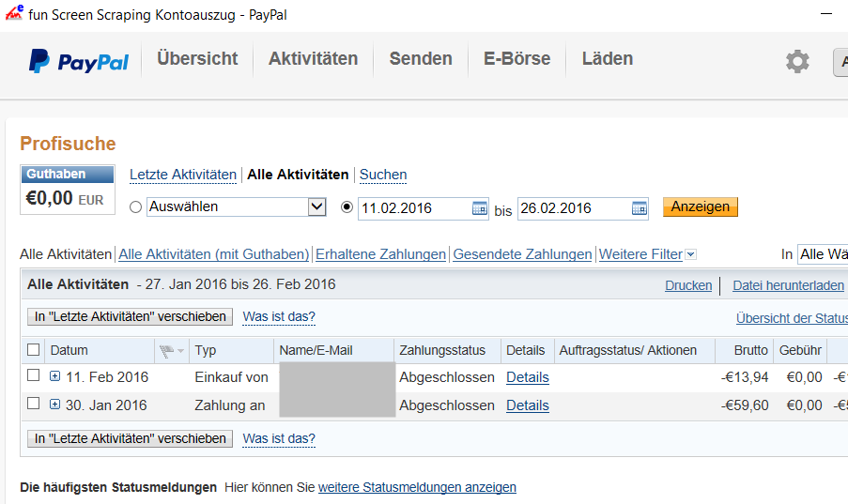This screenshot has width=848, height=504.
Task: Filter by Erhaltene Zahlungen
Action: (x=380, y=254)
